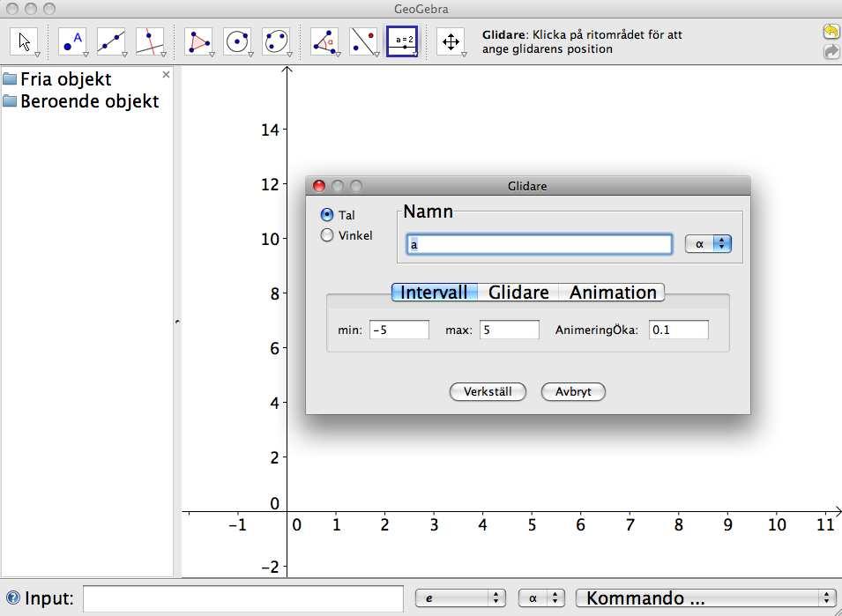Click the max value field
Screen dimensions: 842x616
[x=509, y=330]
